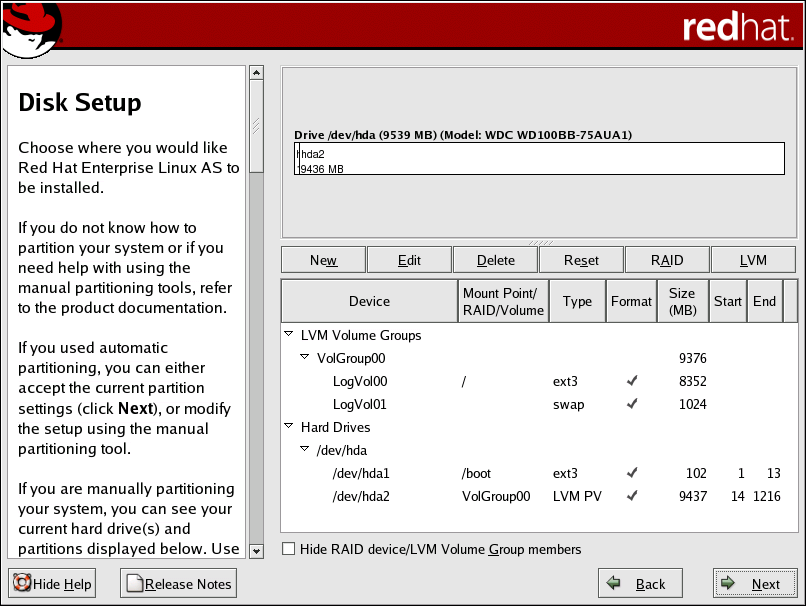The height and width of the screenshot is (606, 806).
Task: Select the hda2 partition in drive graphic
Action: point(540,158)
